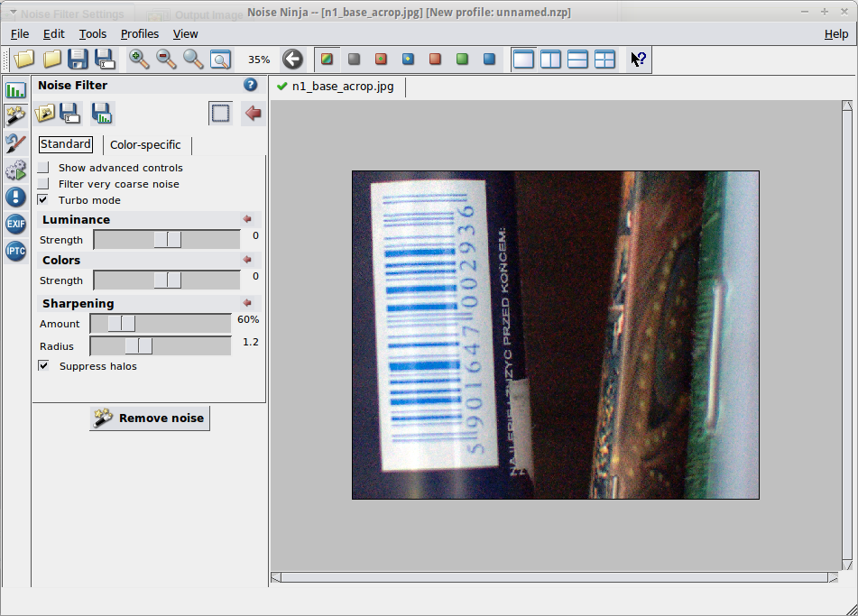Click the dashed selection rectangle icon

[x=220, y=114]
